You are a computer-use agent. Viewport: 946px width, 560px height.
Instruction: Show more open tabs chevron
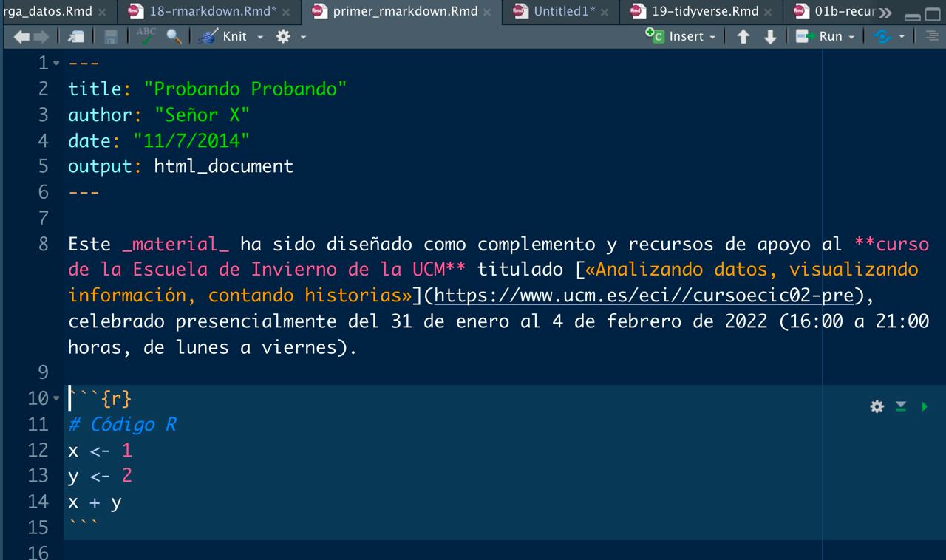[885, 13]
